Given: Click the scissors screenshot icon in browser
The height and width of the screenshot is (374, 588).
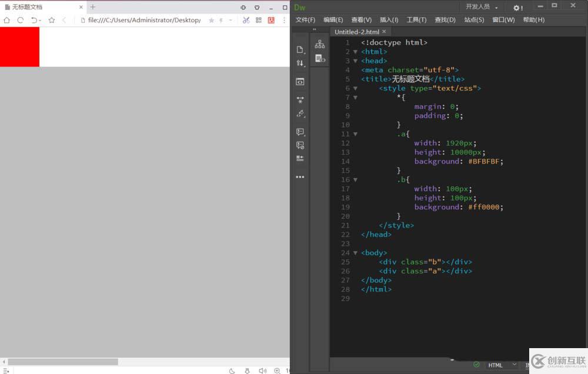Looking at the screenshot, I should (x=246, y=20).
